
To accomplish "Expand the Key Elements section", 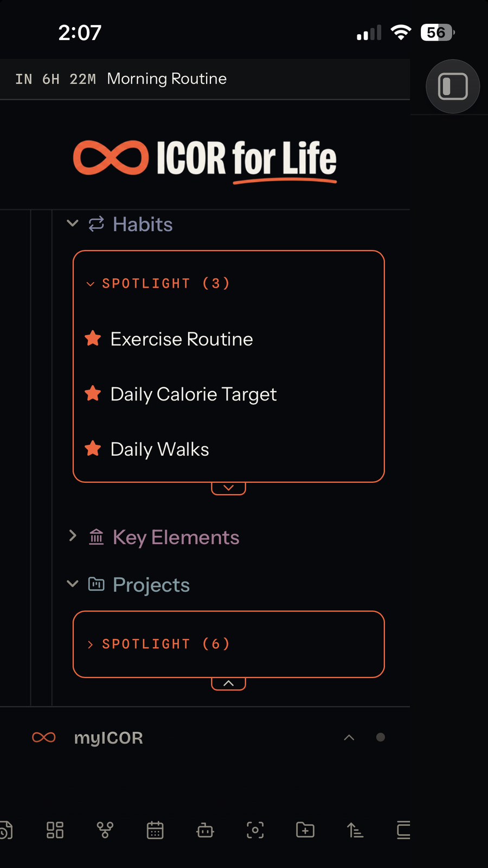I will pos(73,536).
